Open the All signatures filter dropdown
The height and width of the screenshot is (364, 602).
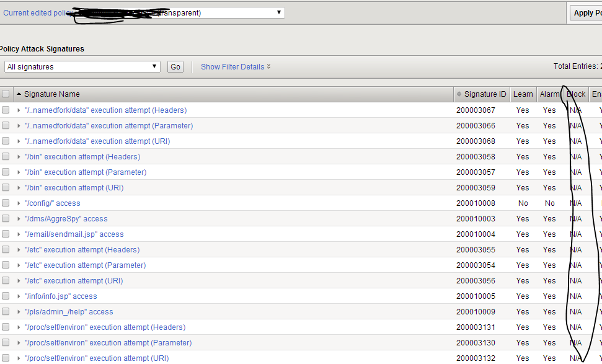tap(82, 66)
